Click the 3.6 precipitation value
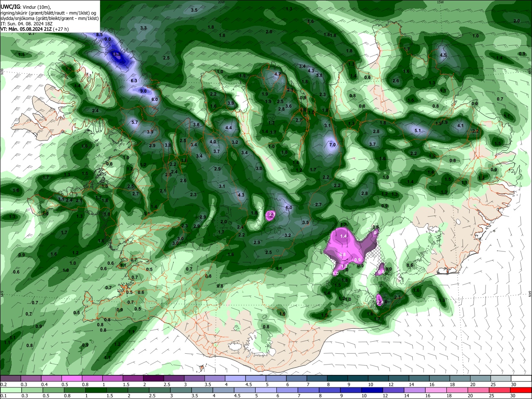This screenshot has height=399, width=532. tap(288, 106)
